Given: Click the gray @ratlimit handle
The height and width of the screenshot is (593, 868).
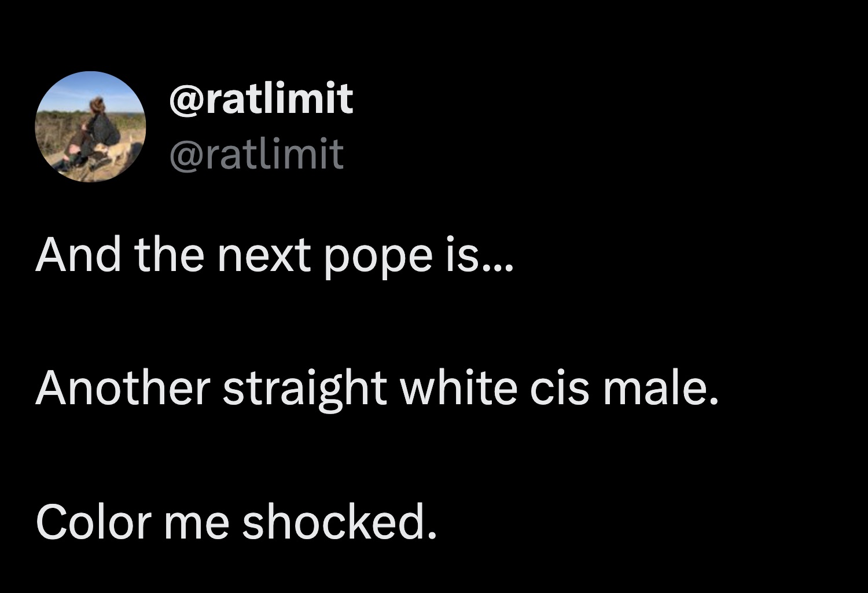Looking at the screenshot, I should pyautogui.click(x=256, y=155).
